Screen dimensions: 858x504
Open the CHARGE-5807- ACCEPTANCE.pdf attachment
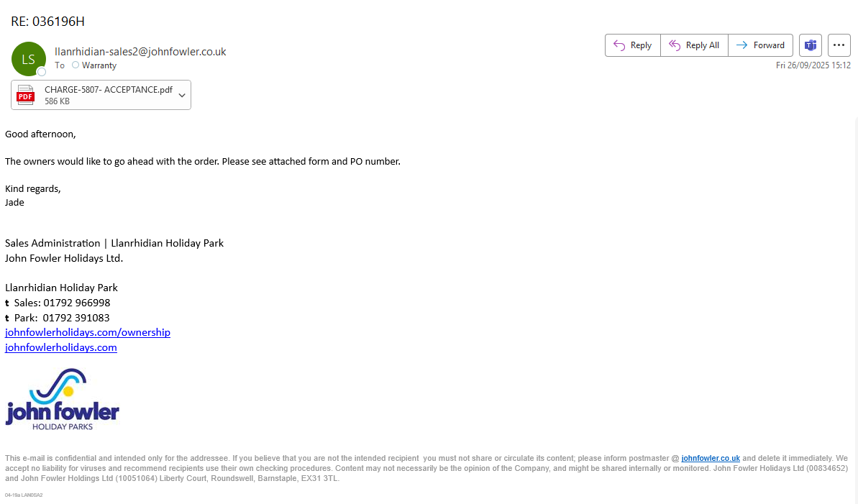(108, 90)
